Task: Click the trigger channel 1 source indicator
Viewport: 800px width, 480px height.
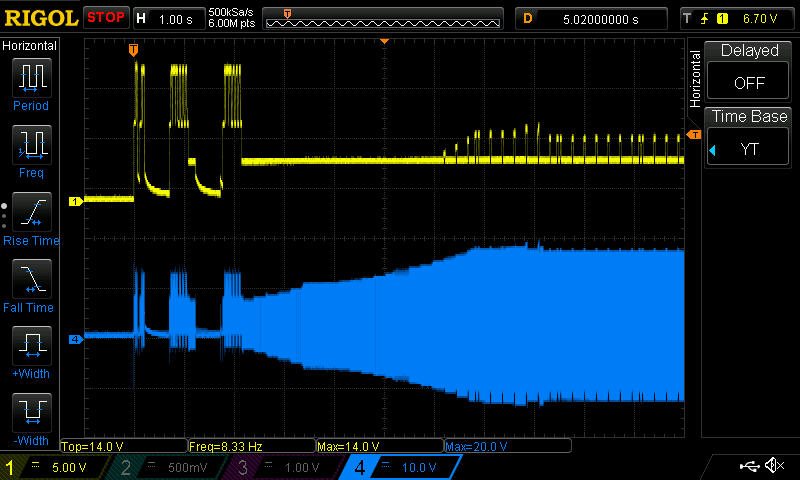Action: coord(722,19)
